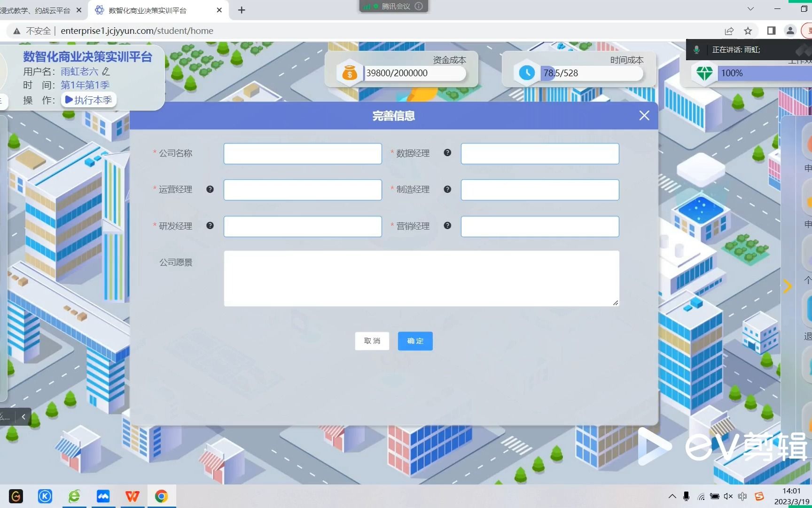Image resolution: width=812 pixels, height=508 pixels.
Task: Confirm with the 确定 button
Action: (x=415, y=341)
